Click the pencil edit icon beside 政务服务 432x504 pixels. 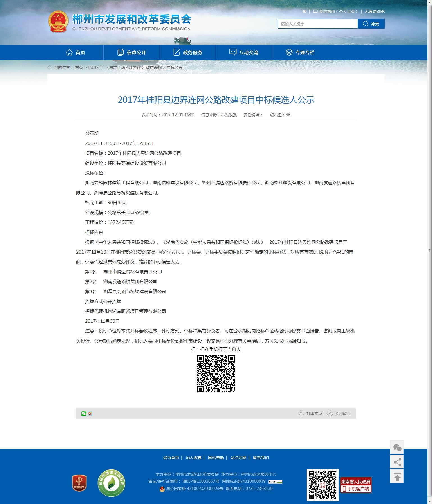pyautogui.click(x=177, y=52)
